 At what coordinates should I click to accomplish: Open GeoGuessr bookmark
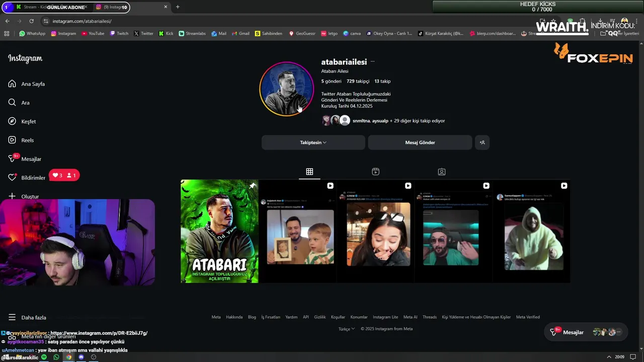pos(301,34)
